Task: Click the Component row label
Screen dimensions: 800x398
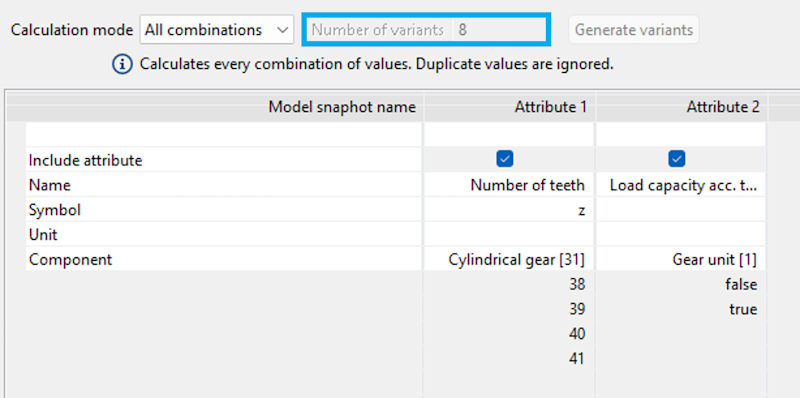Action: (x=70, y=260)
